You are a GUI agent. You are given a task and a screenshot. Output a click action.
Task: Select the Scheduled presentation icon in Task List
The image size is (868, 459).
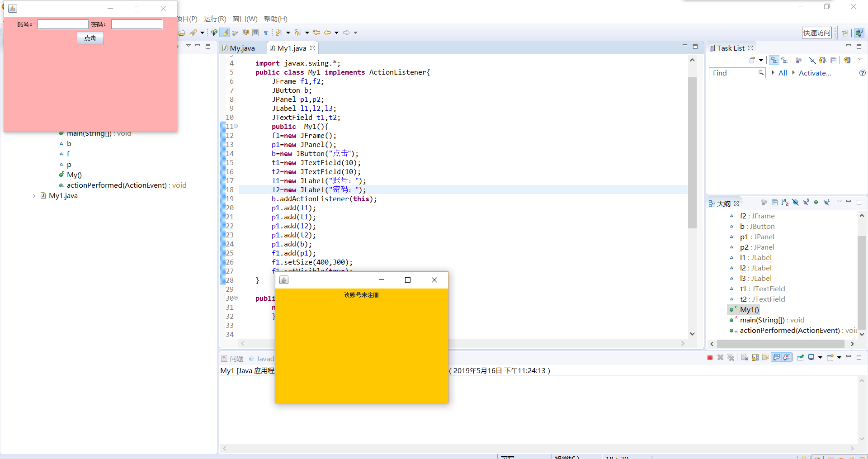tap(785, 60)
